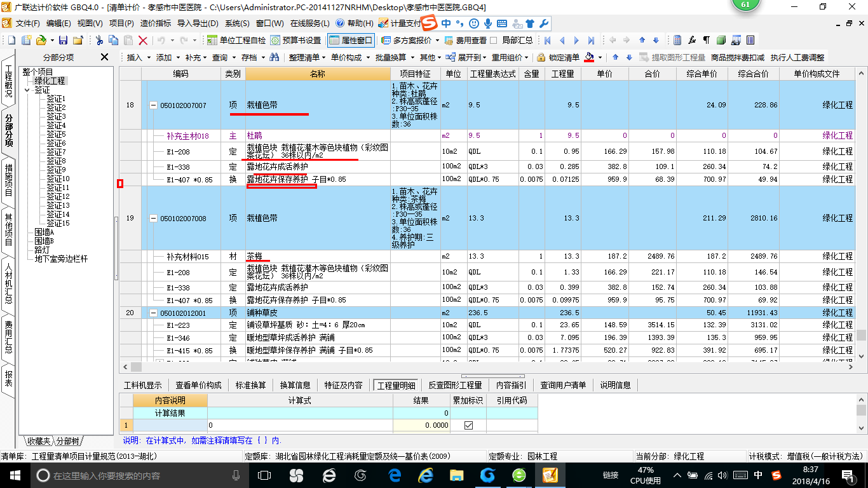This screenshot has height=488, width=868.
Task: Collapse row 050102012001 expander
Action: (x=153, y=313)
